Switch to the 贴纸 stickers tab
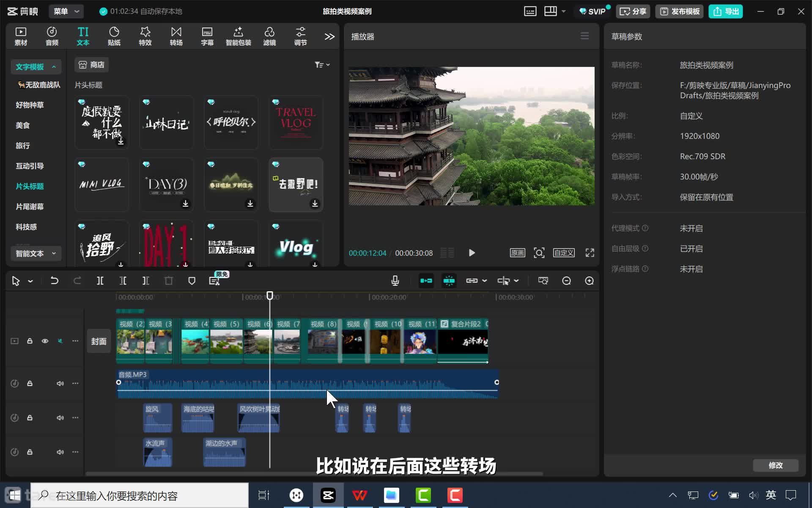812x508 pixels. [x=114, y=36]
